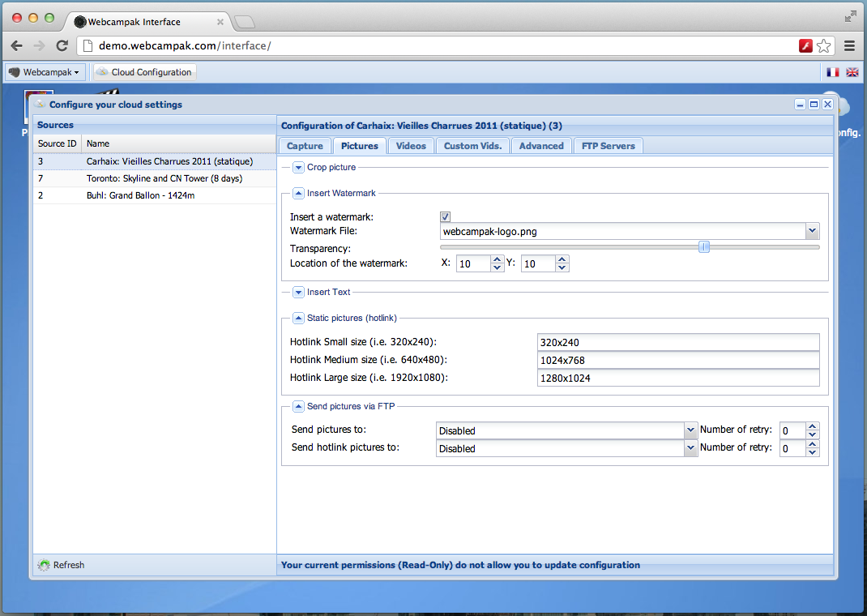Click the Refresh icon in Sources panel
This screenshot has height=616, width=867.
tap(44, 565)
